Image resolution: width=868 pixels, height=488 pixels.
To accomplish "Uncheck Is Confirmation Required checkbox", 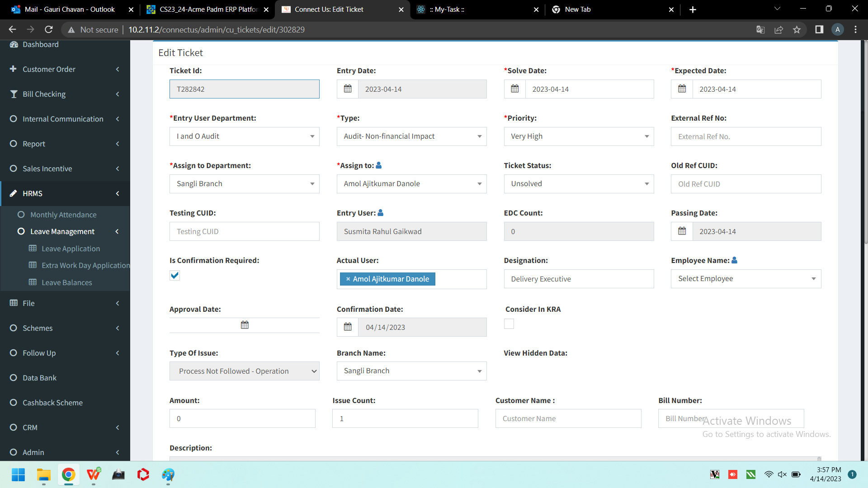I will point(175,275).
